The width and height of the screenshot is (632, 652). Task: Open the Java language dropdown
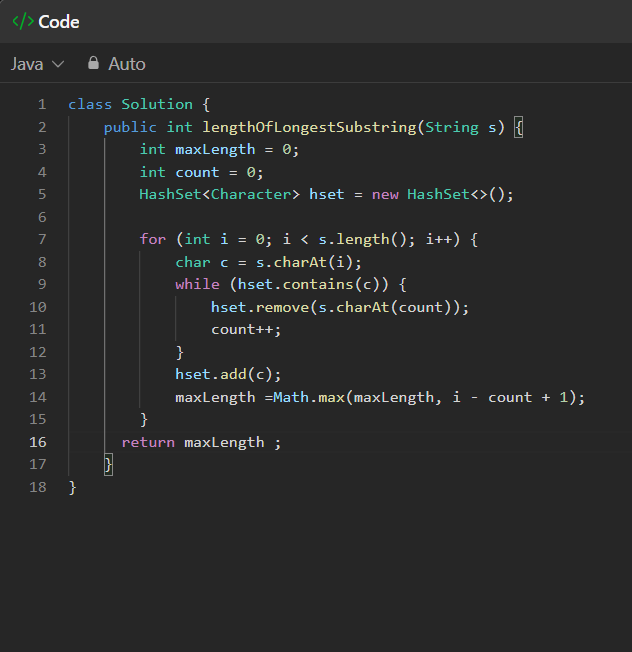click(x=37, y=64)
